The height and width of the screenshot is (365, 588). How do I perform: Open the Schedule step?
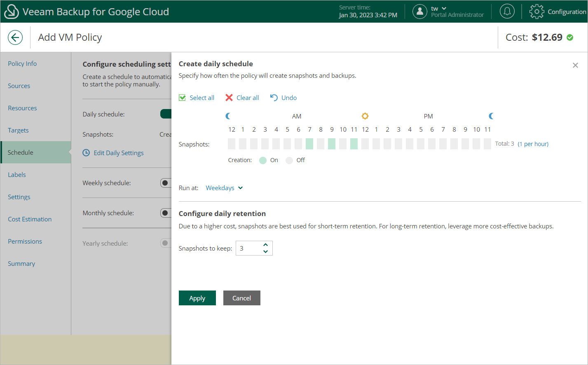pos(36,152)
